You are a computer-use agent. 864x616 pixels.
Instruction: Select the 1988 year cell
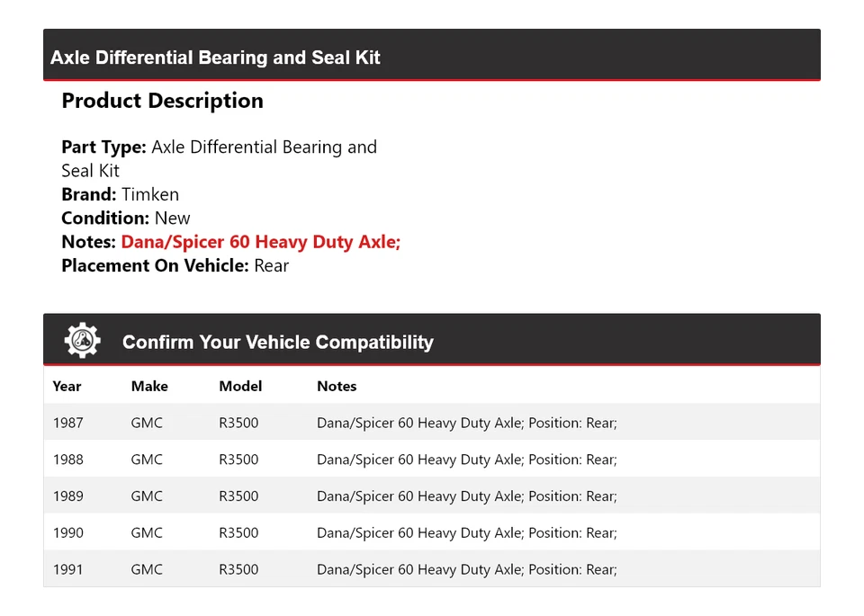coord(67,460)
